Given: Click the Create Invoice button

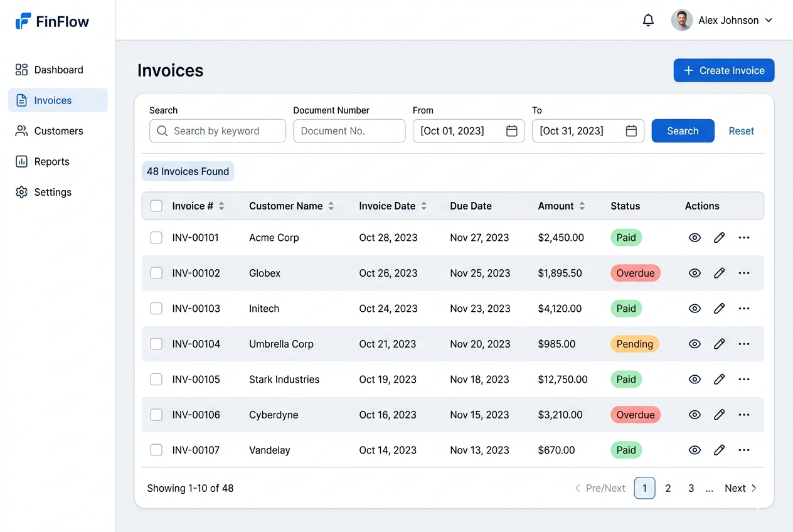Looking at the screenshot, I should coord(723,70).
